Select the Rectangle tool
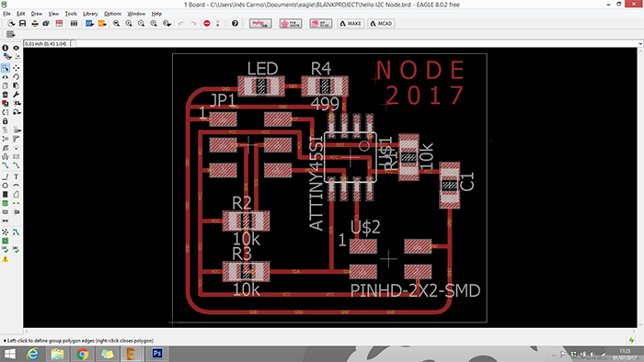 (x=6, y=195)
